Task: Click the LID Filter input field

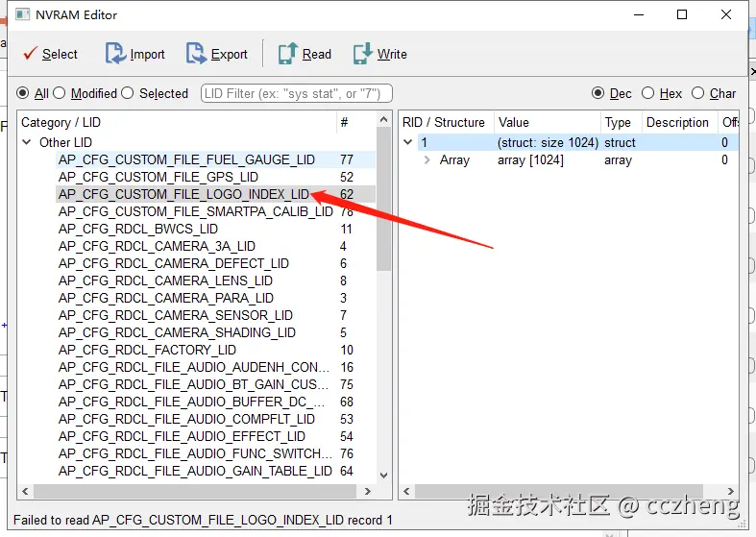Action: [297, 93]
